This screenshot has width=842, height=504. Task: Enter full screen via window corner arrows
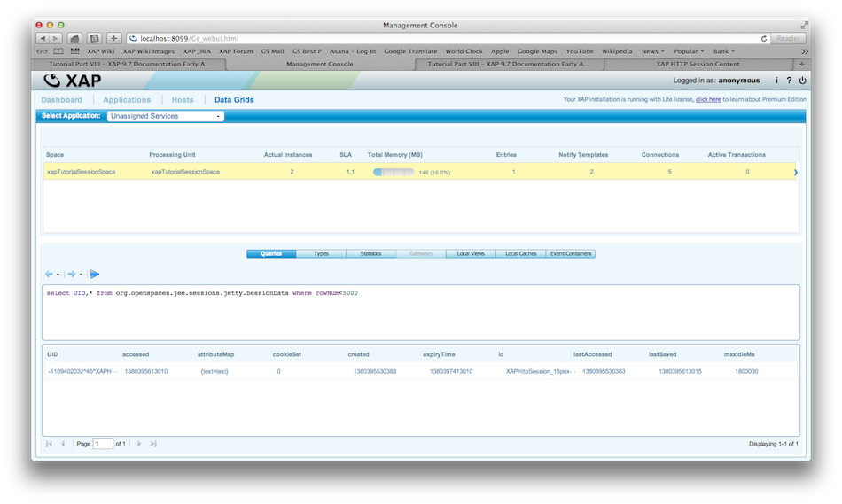804,25
